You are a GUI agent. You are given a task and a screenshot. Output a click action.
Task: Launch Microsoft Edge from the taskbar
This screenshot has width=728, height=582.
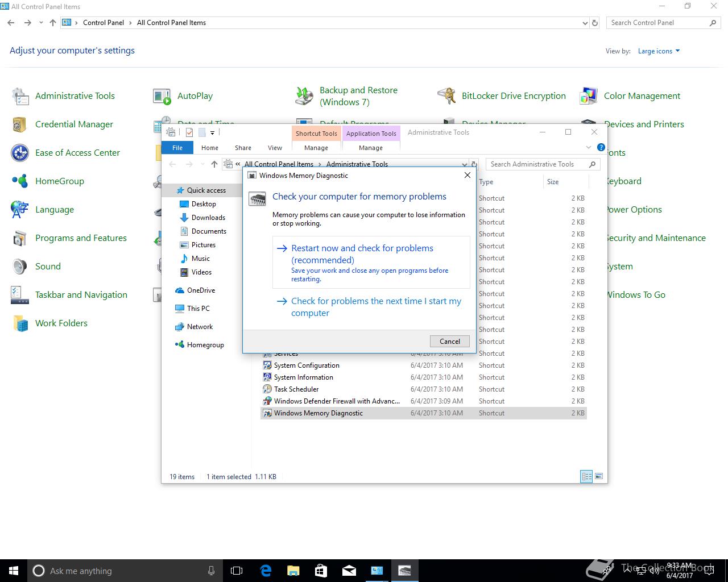265,571
